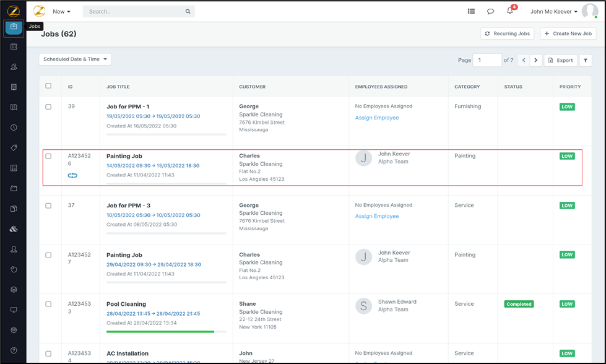The image size is (606, 364).
Task: Open notifications bell with 4 badge
Action: pyautogui.click(x=510, y=11)
